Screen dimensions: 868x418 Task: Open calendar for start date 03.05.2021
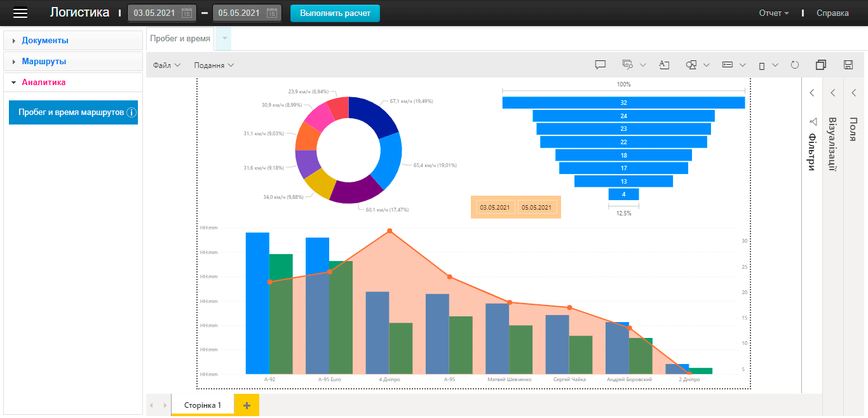(186, 13)
